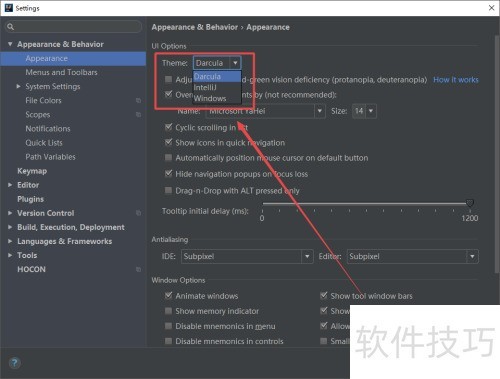Enable Disable mnemonics in controls
The width and height of the screenshot is (500, 379).
(169, 341)
